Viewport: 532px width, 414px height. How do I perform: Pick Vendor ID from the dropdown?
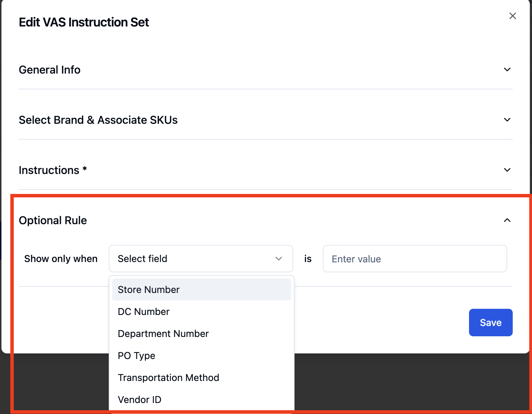pos(202,400)
